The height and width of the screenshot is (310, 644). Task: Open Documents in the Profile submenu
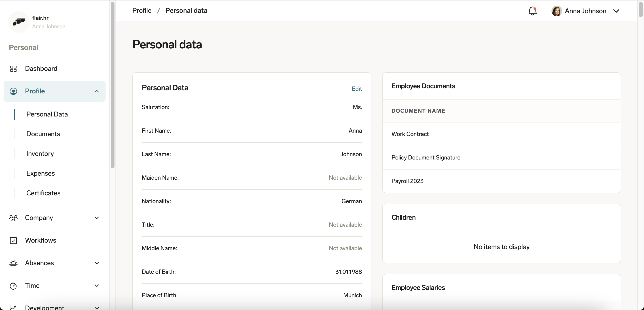[43, 134]
